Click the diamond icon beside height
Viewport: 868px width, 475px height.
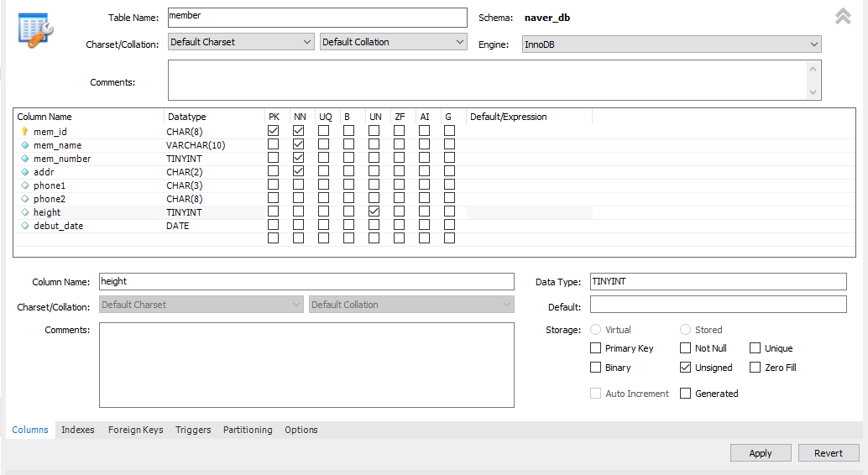[24, 212]
